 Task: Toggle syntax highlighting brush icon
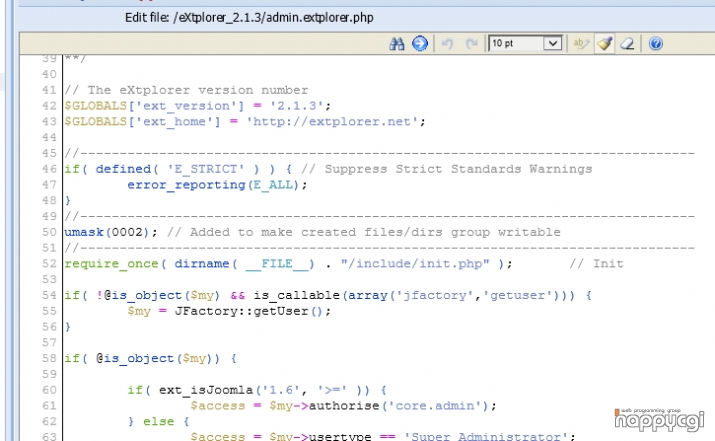pos(605,44)
